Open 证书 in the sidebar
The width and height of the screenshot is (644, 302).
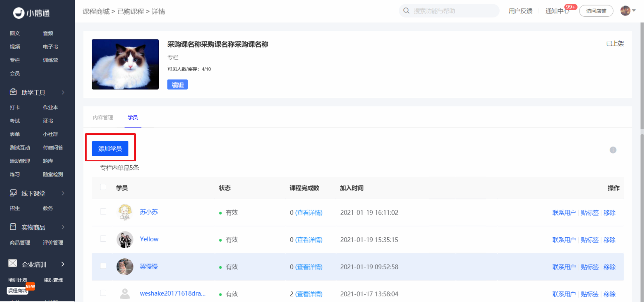48,121
